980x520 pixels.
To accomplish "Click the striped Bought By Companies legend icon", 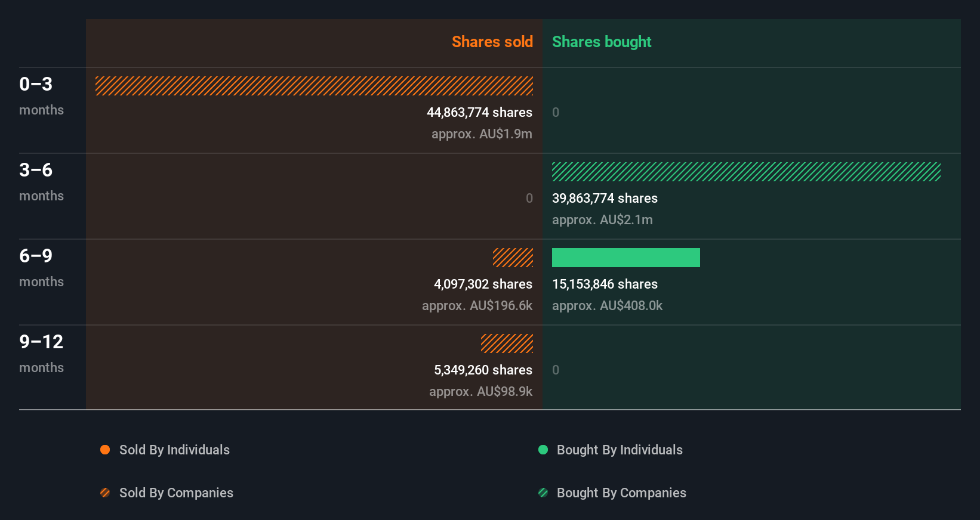I will pyautogui.click(x=543, y=493).
